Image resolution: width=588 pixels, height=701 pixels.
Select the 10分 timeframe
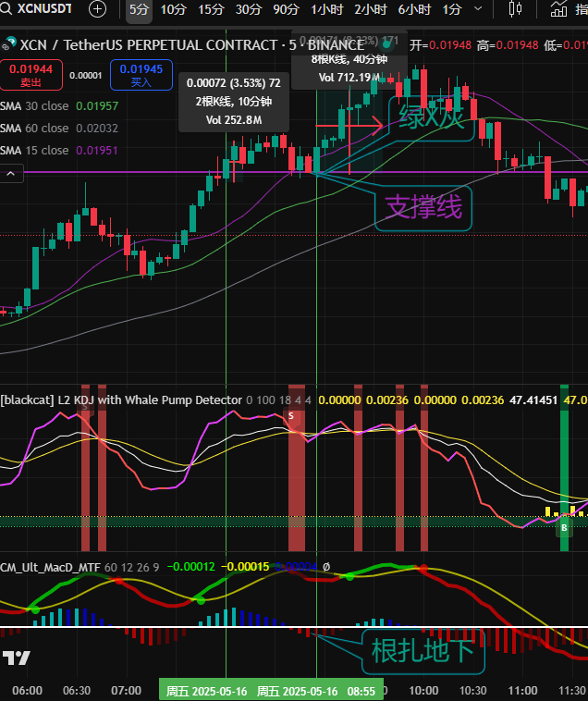(173, 9)
